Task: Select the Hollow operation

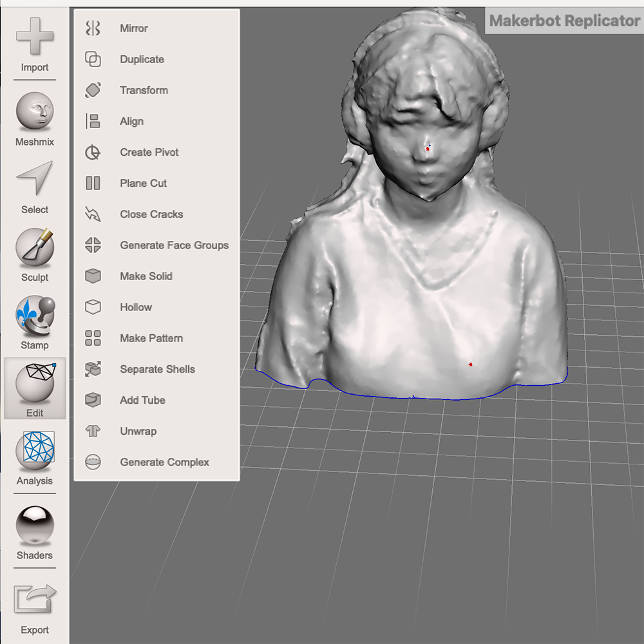Action: (x=136, y=307)
